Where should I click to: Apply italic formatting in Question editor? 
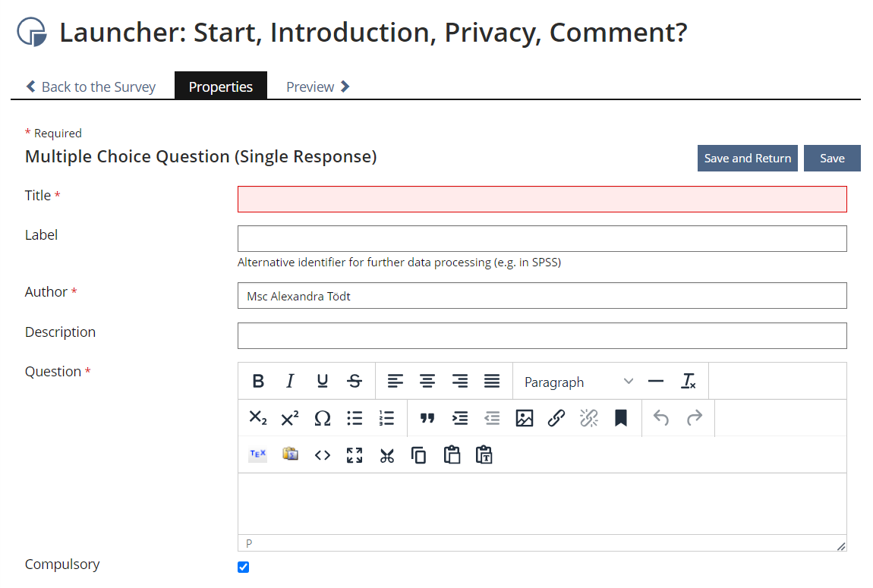point(290,382)
